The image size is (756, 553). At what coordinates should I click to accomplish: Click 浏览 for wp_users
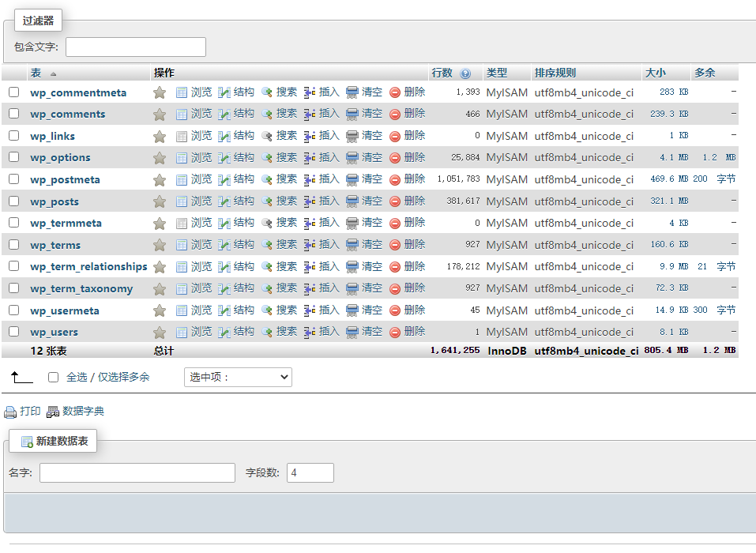201,332
